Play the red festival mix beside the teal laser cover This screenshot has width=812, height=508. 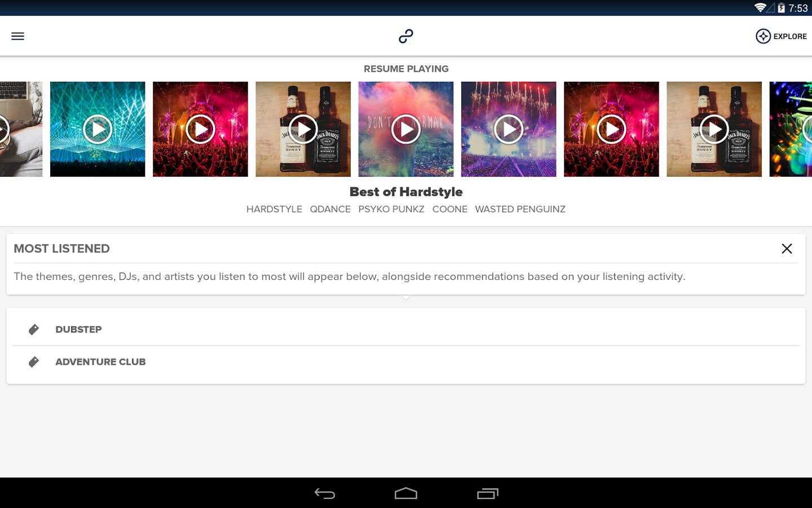(x=200, y=129)
